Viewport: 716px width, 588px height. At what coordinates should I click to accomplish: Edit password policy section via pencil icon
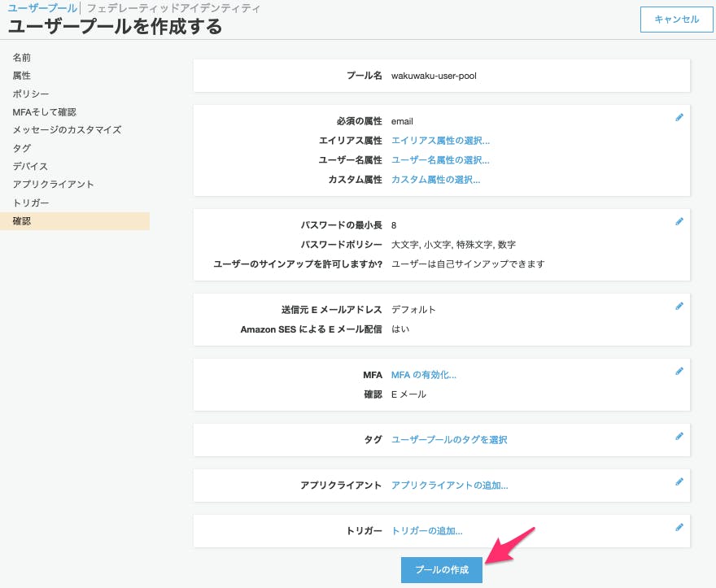(x=679, y=221)
